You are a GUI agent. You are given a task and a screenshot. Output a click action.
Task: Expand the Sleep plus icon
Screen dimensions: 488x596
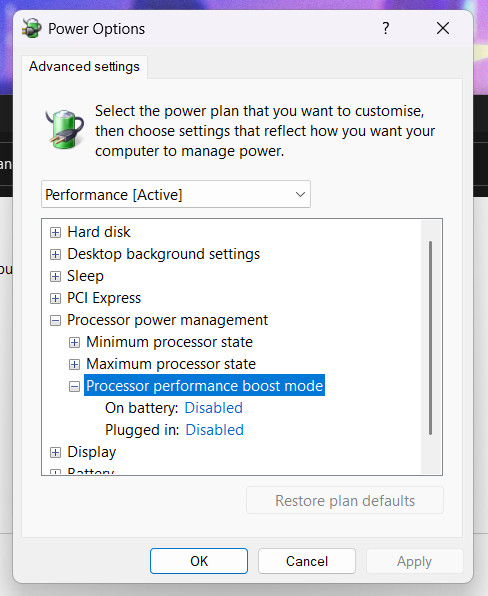(x=55, y=276)
